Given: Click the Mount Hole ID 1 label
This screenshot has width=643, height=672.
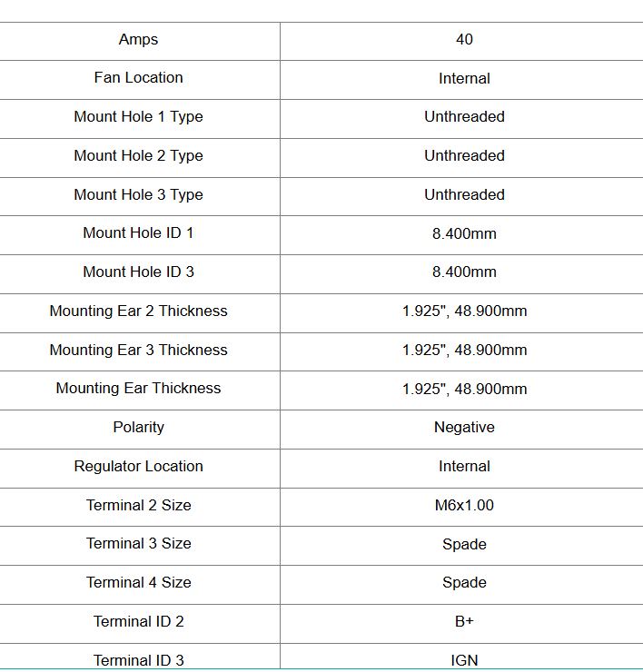Looking at the screenshot, I should (x=138, y=233).
